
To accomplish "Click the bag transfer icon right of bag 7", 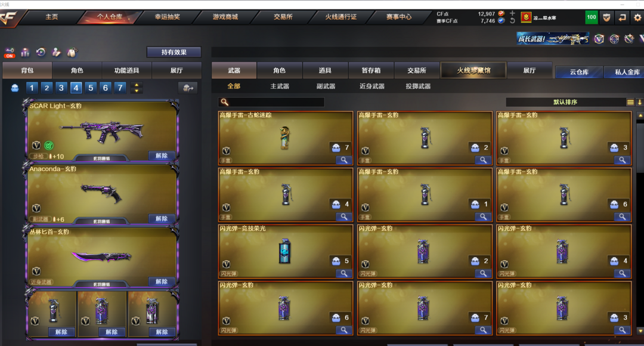I will [188, 88].
